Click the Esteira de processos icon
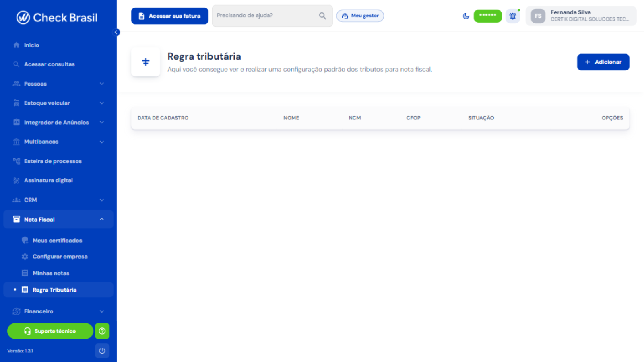The width and height of the screenshot is (644, 362). (17, 161)
